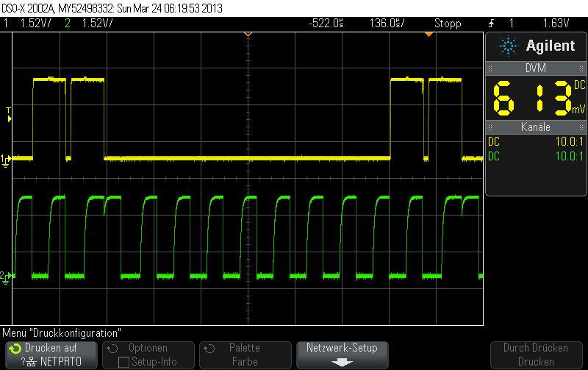Click the 136.0 timebase readout
This screenshot has height=370, width=588.
click(x=387, y=24)
